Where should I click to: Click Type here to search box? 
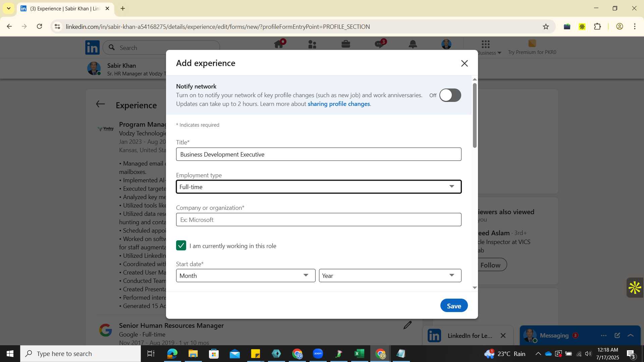click(x=80, y=354)
